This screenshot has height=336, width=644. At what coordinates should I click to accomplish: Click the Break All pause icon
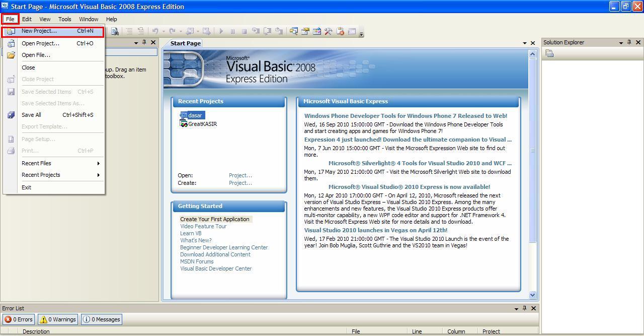[x=232, y=31]
